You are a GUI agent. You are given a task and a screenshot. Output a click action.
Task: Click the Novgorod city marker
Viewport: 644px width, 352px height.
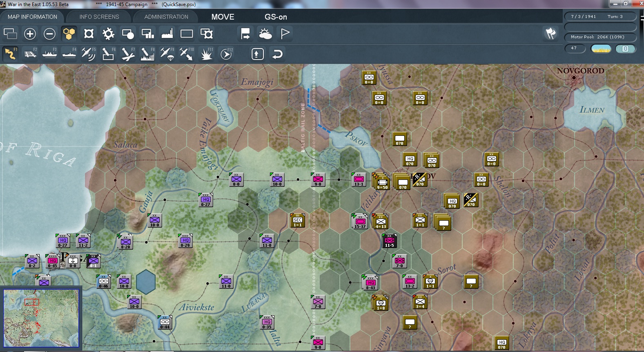(x=574, y=77)
